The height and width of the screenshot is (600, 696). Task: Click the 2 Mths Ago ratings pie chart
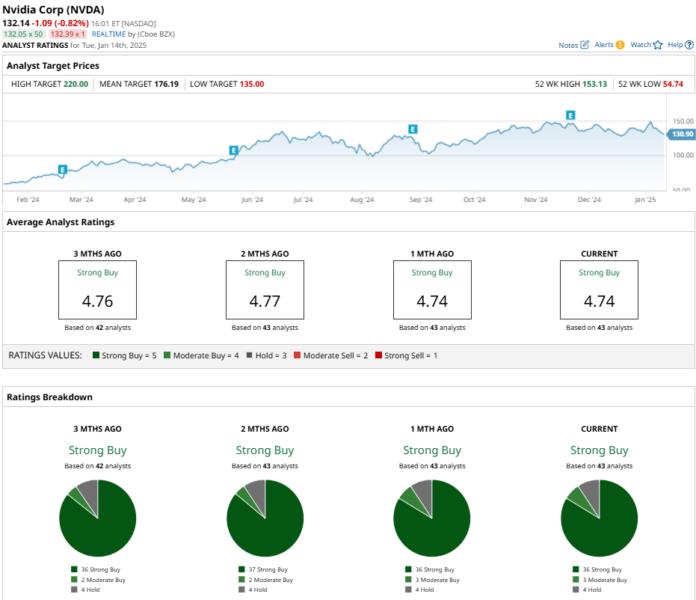point(265,518)
